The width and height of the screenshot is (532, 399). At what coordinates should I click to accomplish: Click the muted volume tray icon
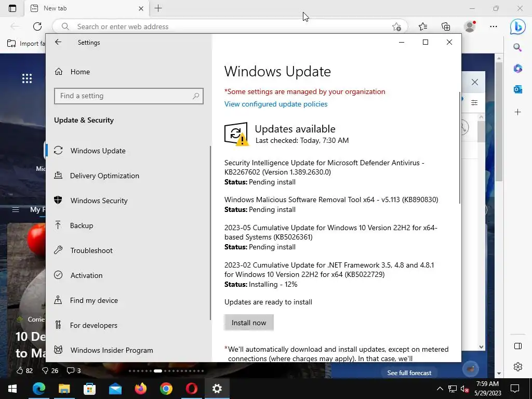click(464, 389)
